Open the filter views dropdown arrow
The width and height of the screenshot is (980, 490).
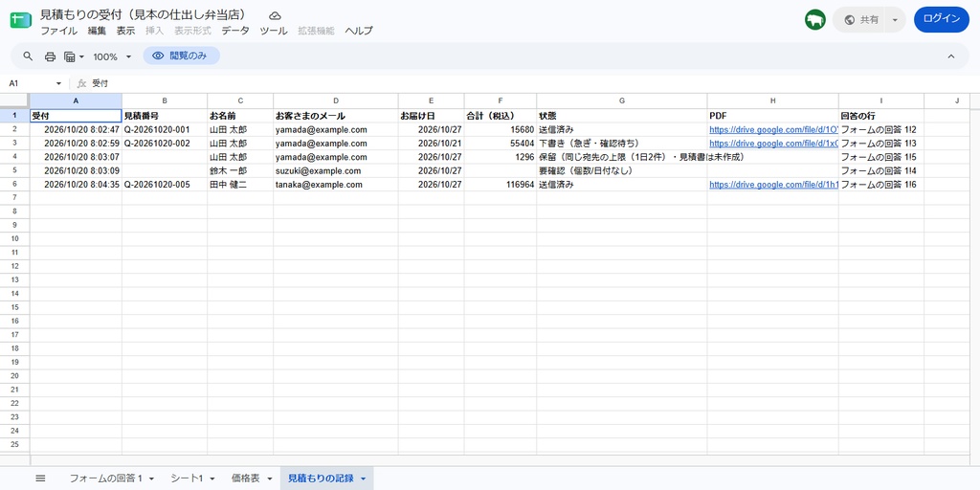pyautogui.click(x=82, y=56)
